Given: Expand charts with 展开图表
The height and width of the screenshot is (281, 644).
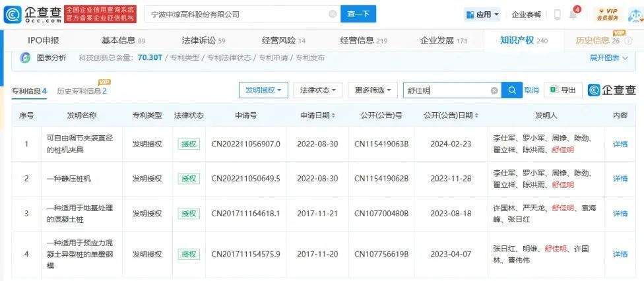Looking at the screenshot, I should (x=608, y=58).
